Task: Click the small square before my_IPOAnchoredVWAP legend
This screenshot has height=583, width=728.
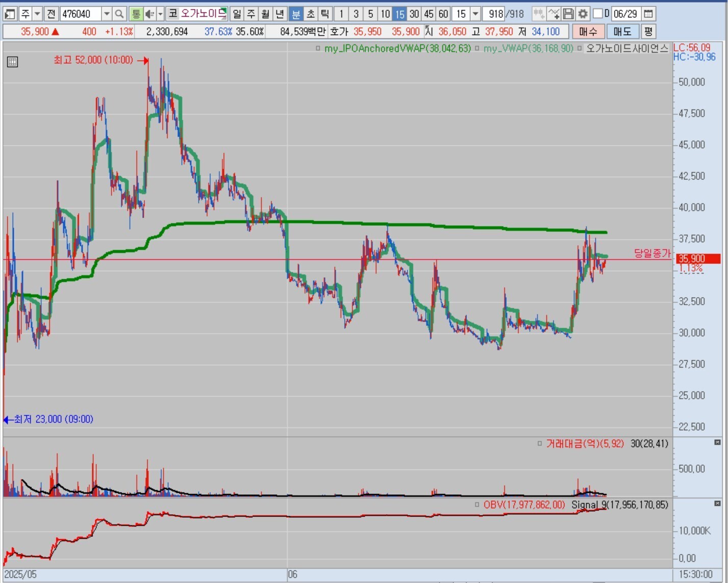Action: tap(318, 49)
